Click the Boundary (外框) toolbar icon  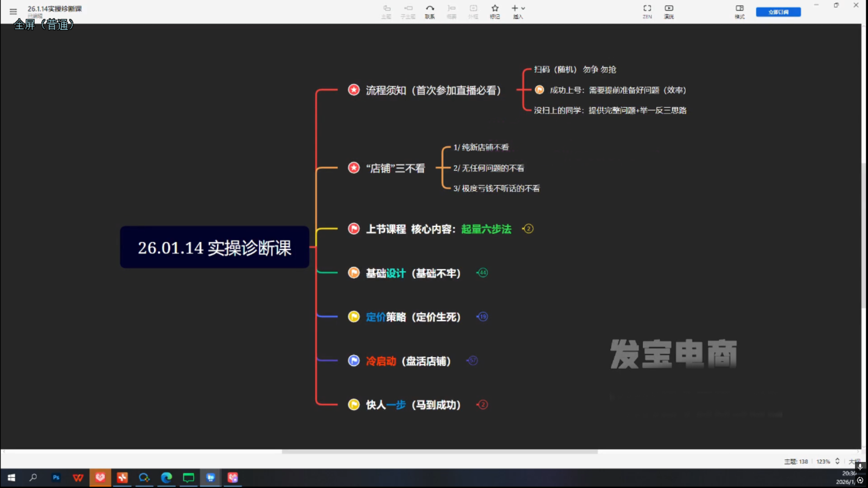point(473,11)
